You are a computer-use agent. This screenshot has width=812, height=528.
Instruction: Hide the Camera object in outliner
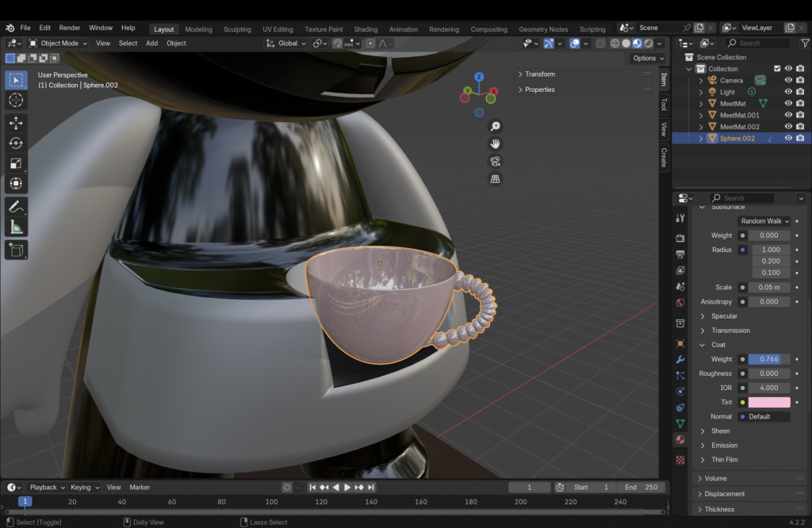pyautogui.click(x=788, y=80)
